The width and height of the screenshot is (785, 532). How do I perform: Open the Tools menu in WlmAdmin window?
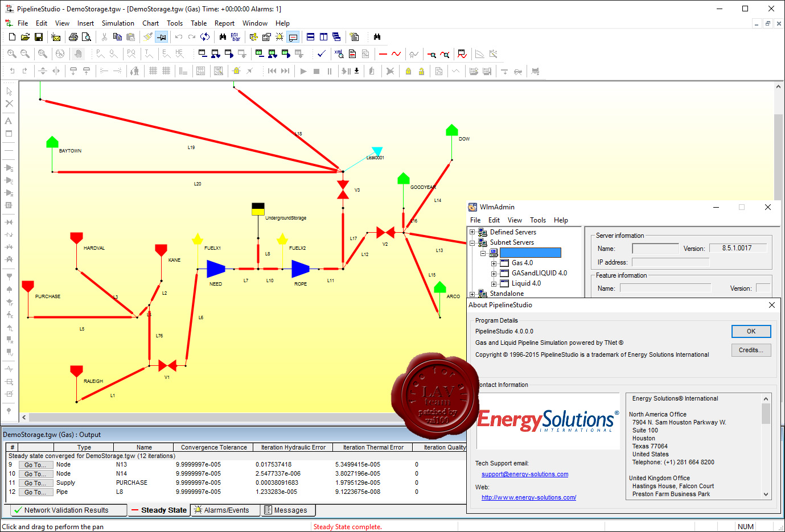(538, 220)
